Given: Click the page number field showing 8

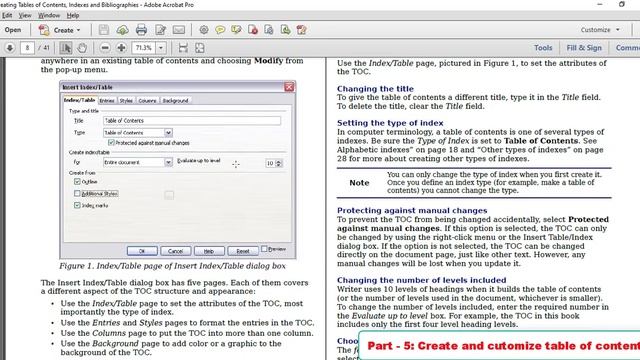Looking at the screenshot, I should tap(27, 48).
